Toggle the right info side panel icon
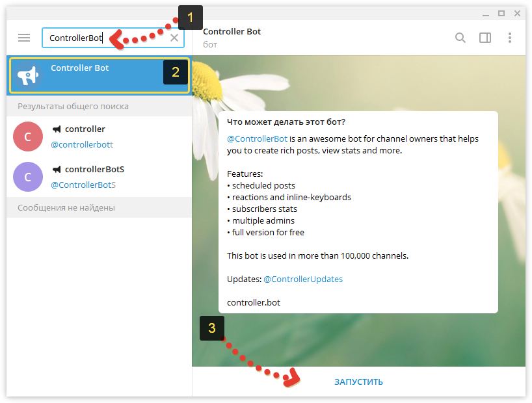 tap(485, 38)
